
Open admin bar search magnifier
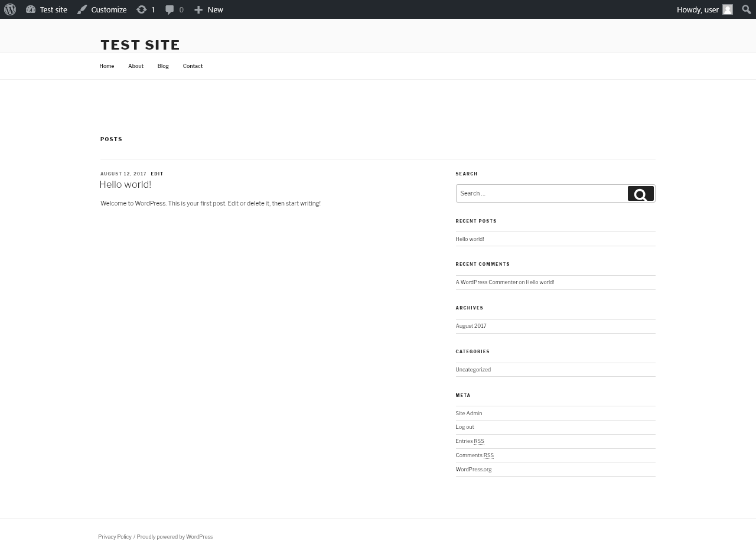(747, 9)
